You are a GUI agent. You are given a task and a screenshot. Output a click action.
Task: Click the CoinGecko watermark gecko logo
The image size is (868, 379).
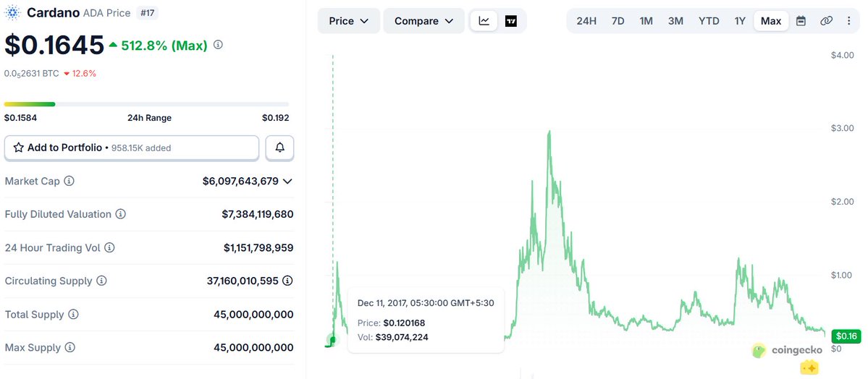tap(759, 350)
